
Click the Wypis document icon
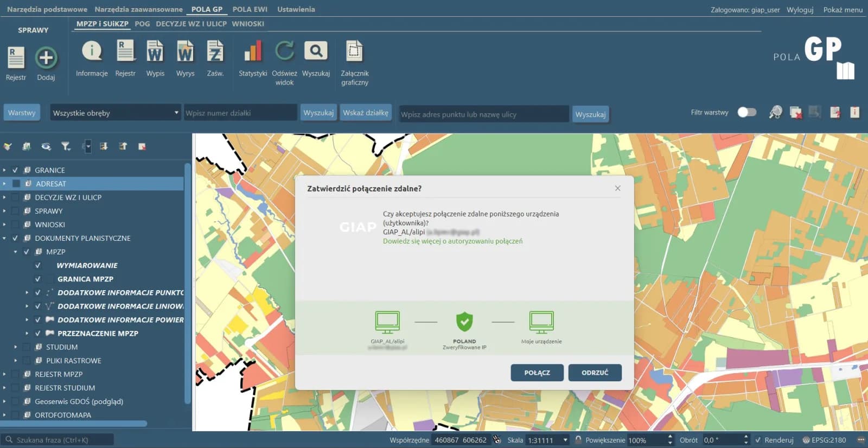tap(155, 51)
